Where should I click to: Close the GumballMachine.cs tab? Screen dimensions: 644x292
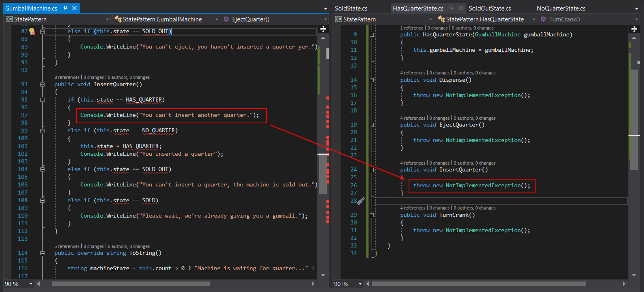pos(74,8)
